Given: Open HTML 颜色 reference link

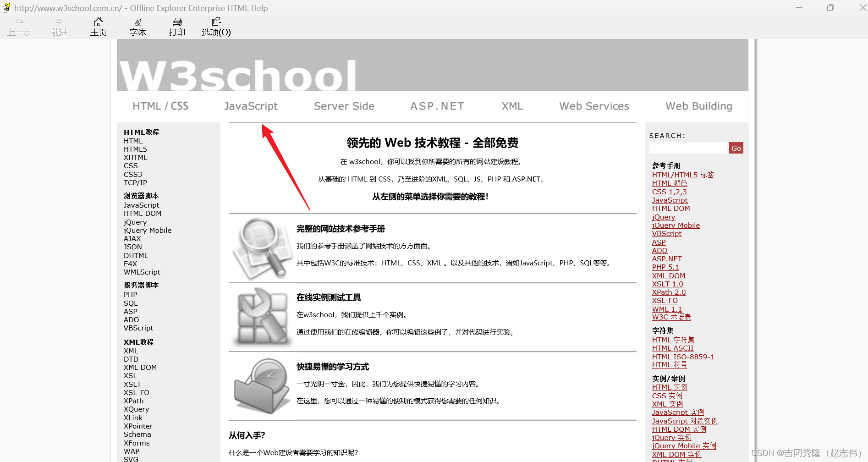Looking at the screenshot, I should 670,183.
